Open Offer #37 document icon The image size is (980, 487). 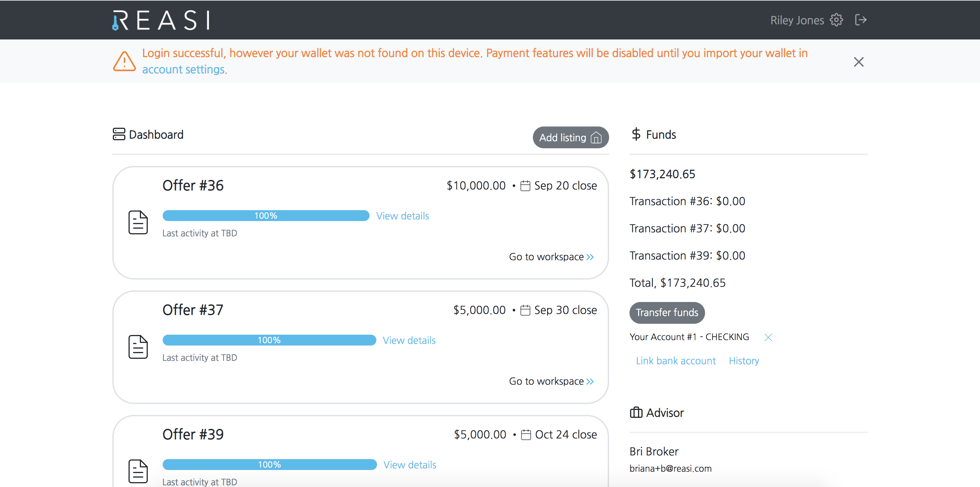click(138, 347)
